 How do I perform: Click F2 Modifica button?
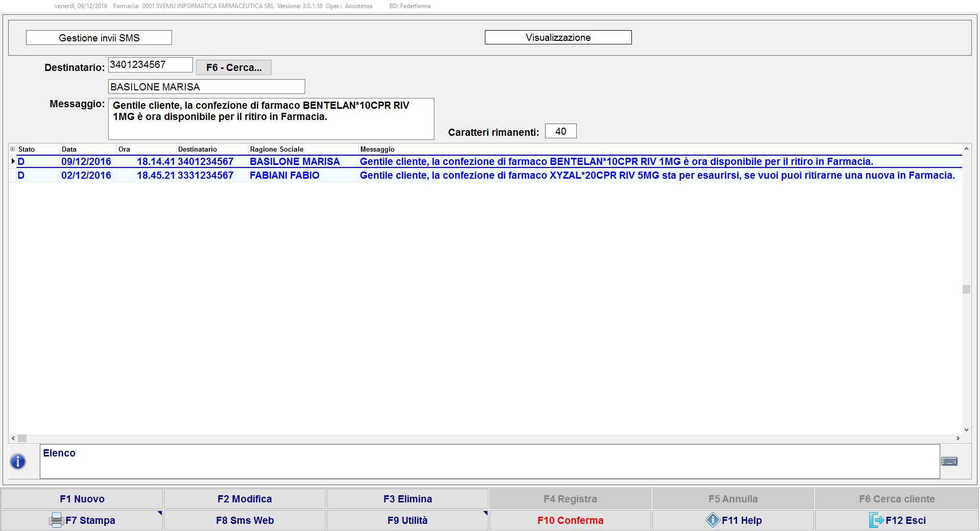(x=244, y=499)
